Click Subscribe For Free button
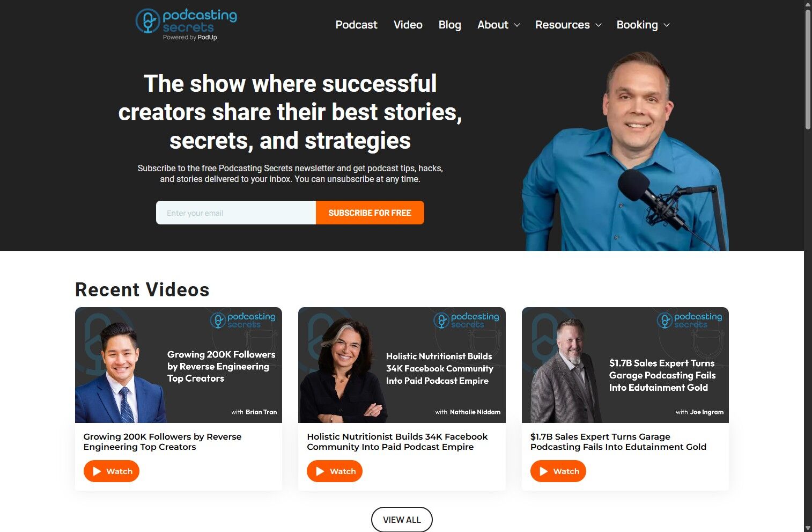Image resolution: width=812 pixels, height=532 pixels. (x=370, y=213)
